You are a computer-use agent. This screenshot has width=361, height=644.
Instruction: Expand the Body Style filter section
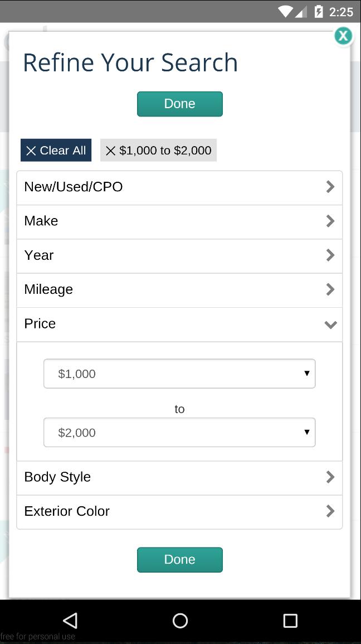pos(179,477)
